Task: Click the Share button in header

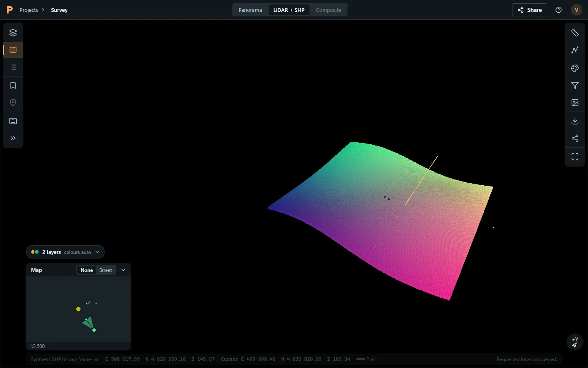Action: tap(530, 10)
